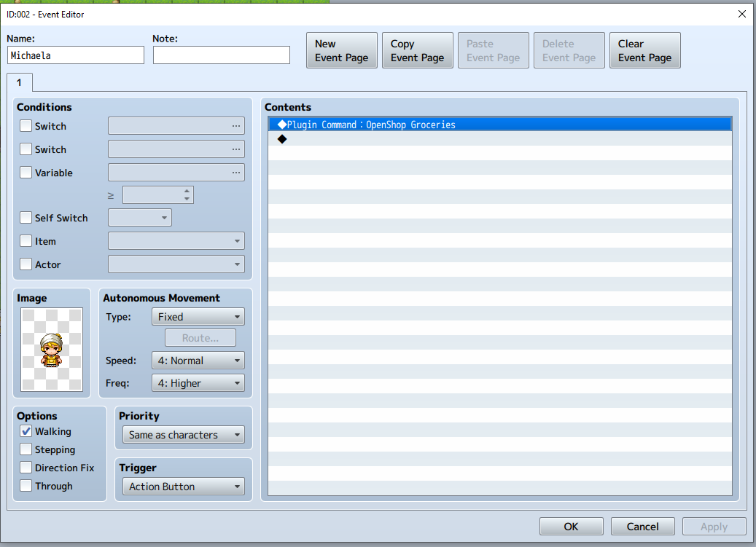Check the Through option
Image resolution: width=756 pixels, height=547 pixels.
click(x=26, y=485)
